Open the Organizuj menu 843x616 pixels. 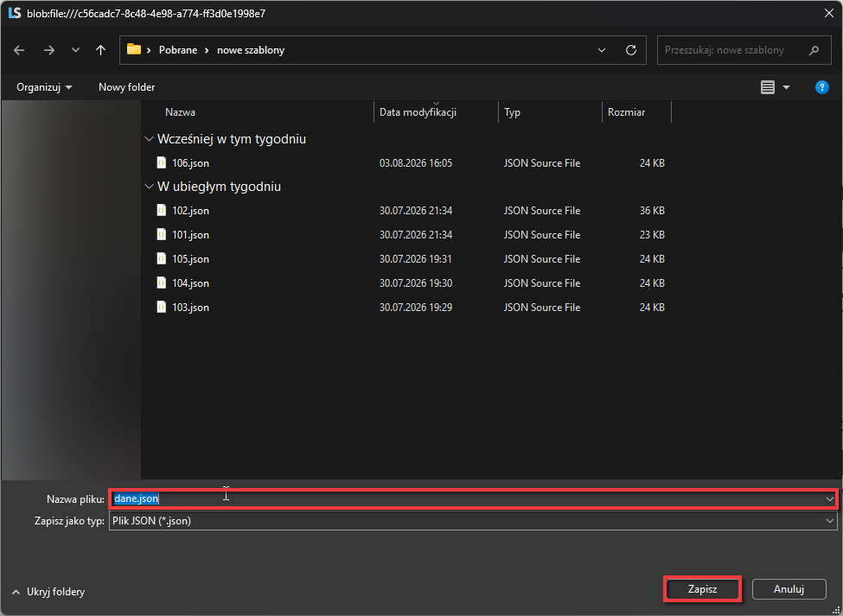pyautogui.click(x=44, y=87)
